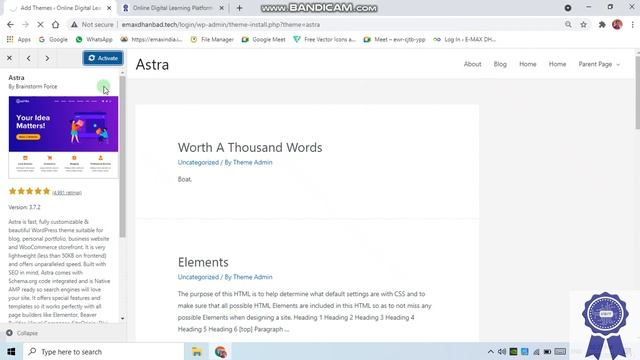
Task: Open the Chrome profile avatar
Action: (617, 24)
